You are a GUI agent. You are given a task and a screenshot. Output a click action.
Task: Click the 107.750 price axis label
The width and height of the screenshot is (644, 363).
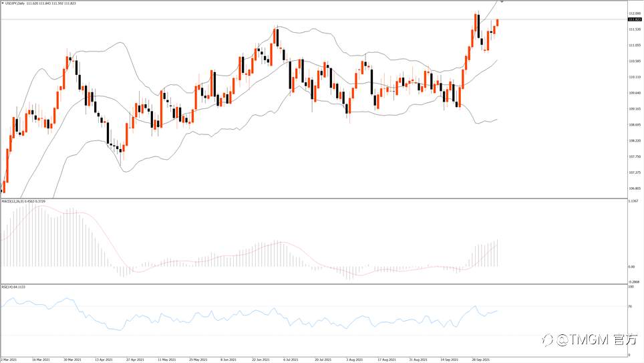635,156
